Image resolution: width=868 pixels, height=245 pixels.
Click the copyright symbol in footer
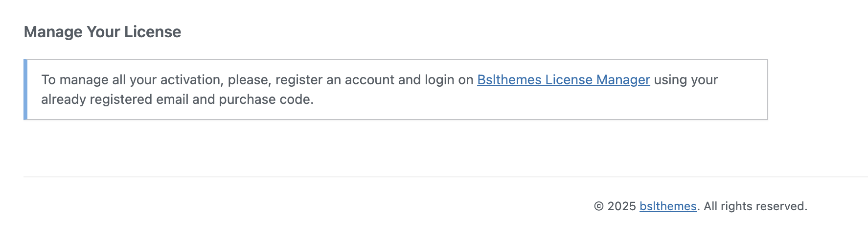click(x=599, y=206)
